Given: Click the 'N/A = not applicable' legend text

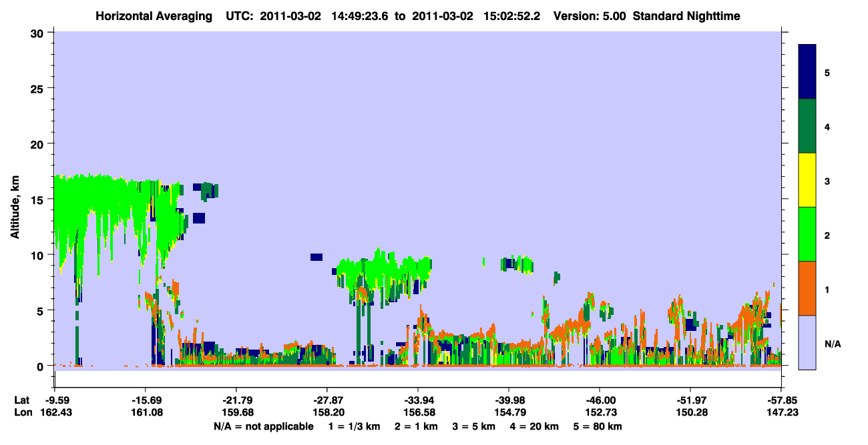Looking at the screenshot, I should (x=264, y=426).
